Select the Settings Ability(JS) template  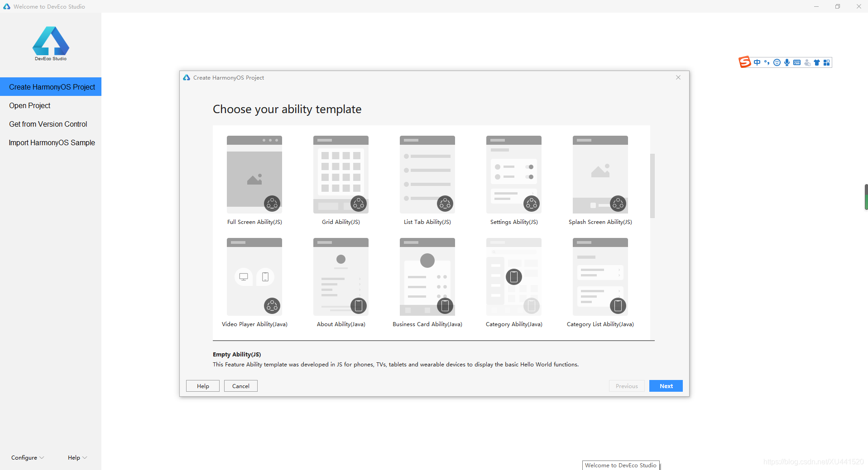coord(514,175)
